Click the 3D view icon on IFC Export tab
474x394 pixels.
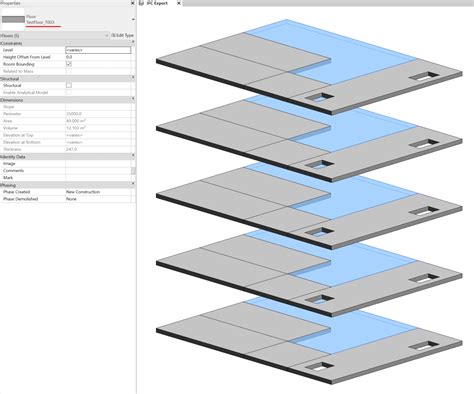(x=142, y=3)
